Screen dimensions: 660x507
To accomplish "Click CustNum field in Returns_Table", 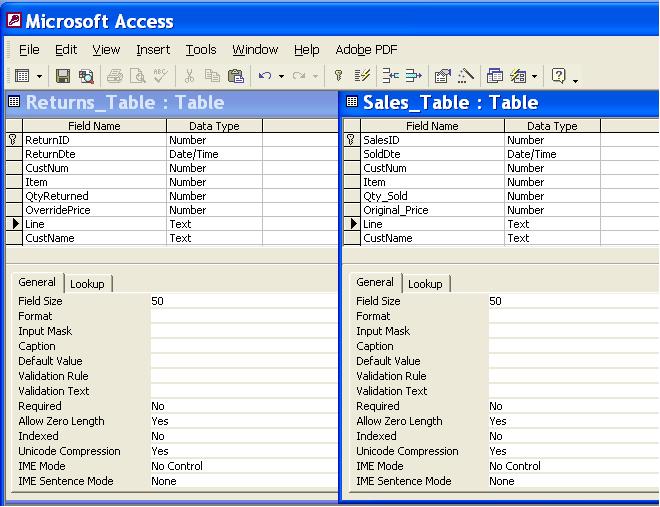I will pyautogui.click(x=95, y=168).
